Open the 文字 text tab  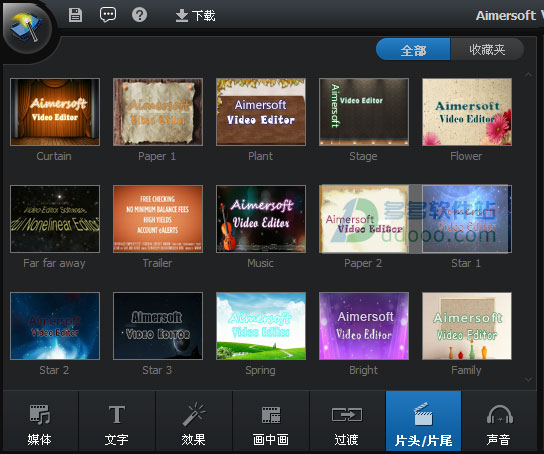pos(117,422)
